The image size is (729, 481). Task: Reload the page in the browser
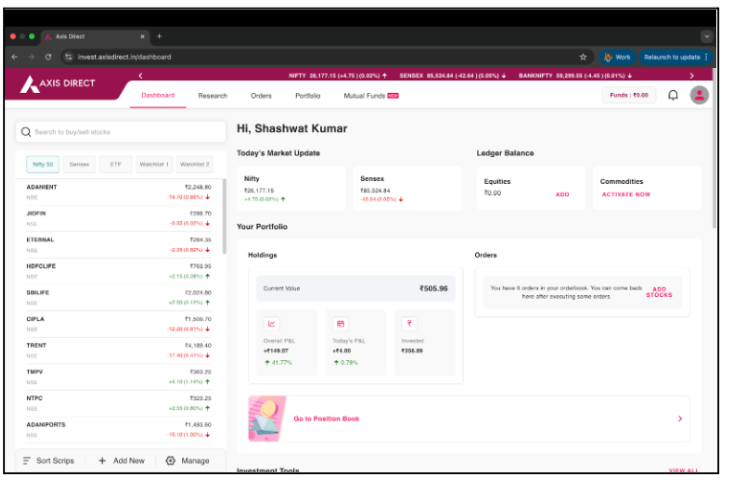click(47, 57)
